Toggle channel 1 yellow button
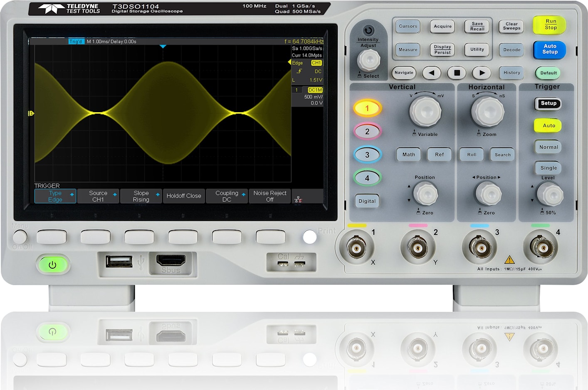Image resolution: width=588 pixels, height=390 pixels. click(x=367, y=108)
